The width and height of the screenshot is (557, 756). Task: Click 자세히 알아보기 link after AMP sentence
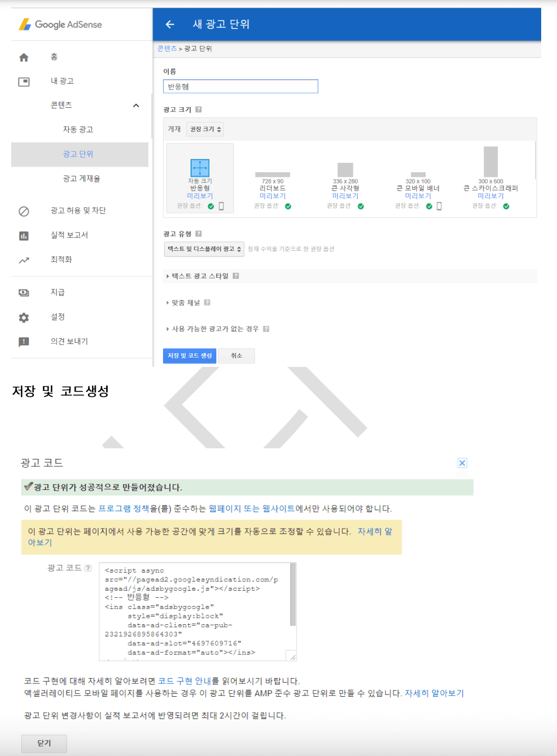coord(434,693)
